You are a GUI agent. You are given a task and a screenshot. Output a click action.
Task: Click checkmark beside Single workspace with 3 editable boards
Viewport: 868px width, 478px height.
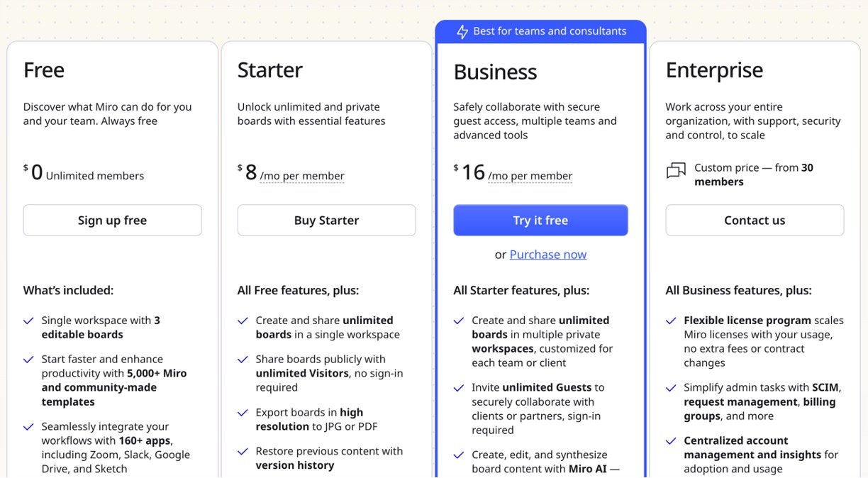coord(28,321)
